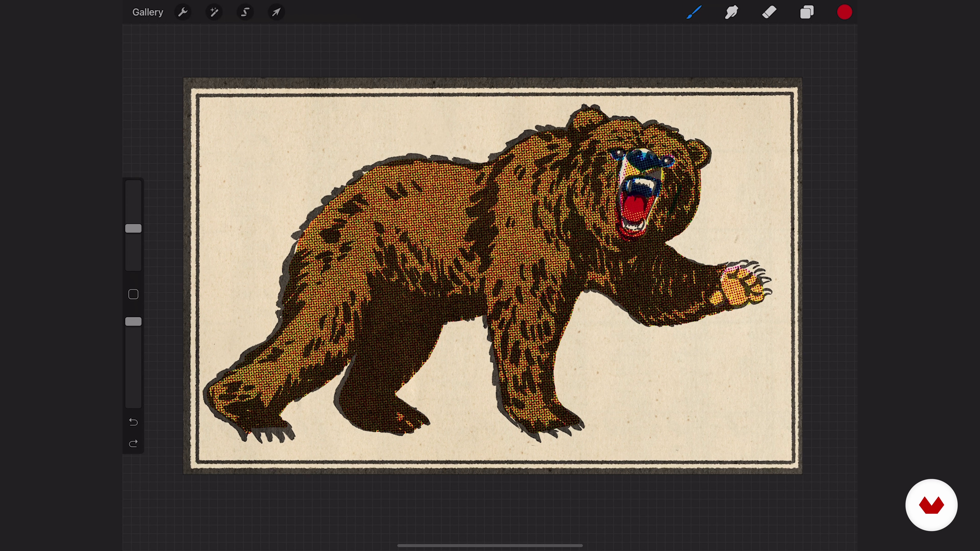The height and width of the screenshot is (551, 980).
Task: Activate the Selection tool
Action: 245,12
